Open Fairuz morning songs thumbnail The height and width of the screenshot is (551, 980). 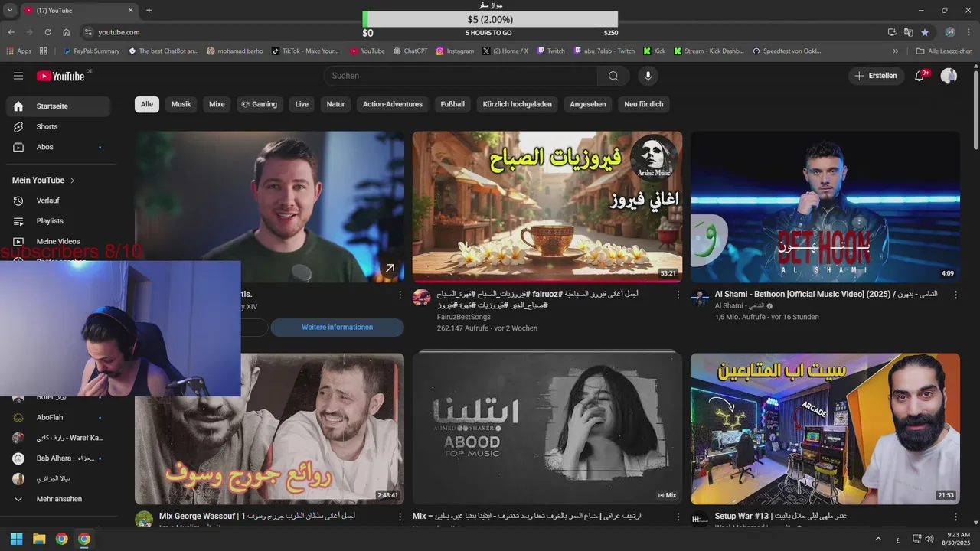point(547,207)
